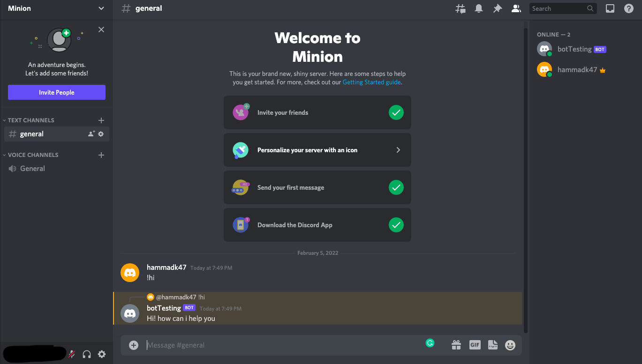Open the emoji picker
The width and height of the screenshot is (642, 364).
pyautogui.click(x=510, y=345)
